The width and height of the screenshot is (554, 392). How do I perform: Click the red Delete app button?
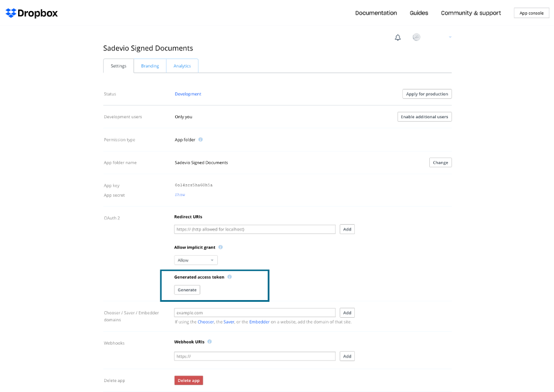point(189,380)
